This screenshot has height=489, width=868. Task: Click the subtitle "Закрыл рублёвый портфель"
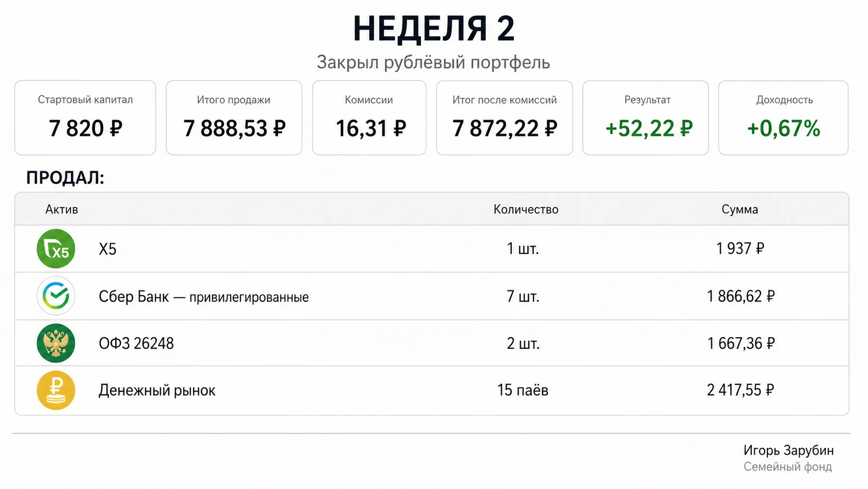coord(433,62)
